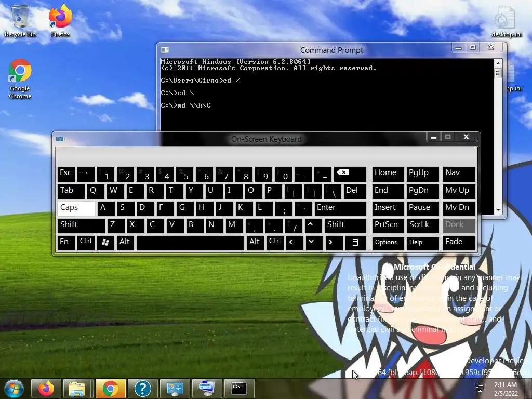Click the 5 key

coord(184,175)
